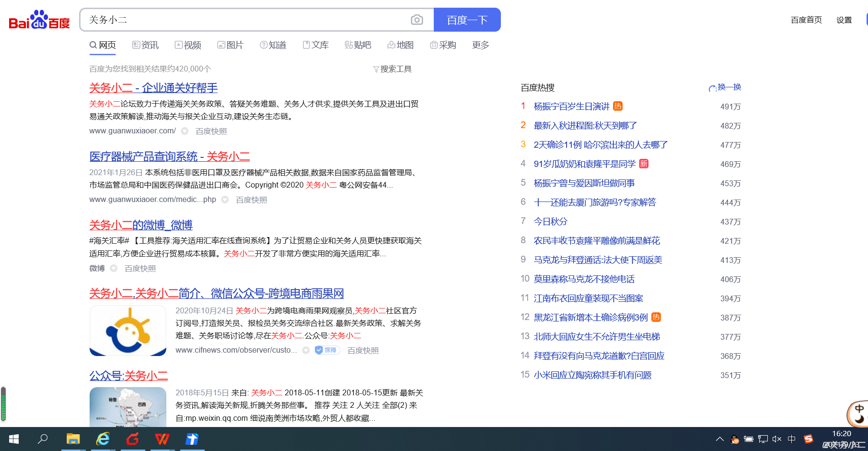868x451 pixels.
Task: Open 搜索工具 filter options
Action: click(x=392, y=69)
